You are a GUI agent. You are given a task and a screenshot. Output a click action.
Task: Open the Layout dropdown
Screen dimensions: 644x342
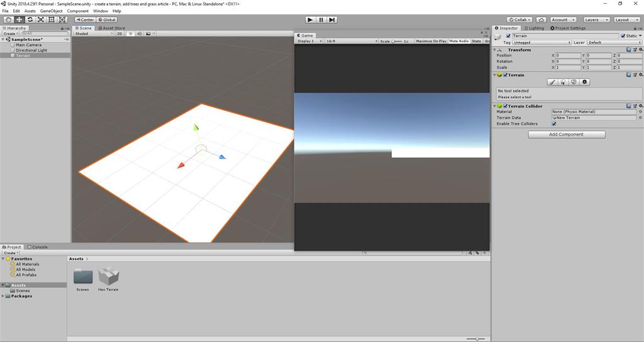[627, 19]
